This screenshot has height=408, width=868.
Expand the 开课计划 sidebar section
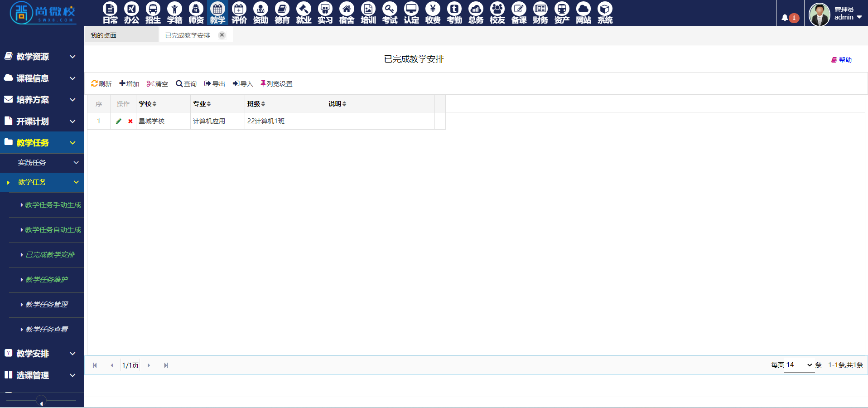pyautogui.click(x=42, y=121)
